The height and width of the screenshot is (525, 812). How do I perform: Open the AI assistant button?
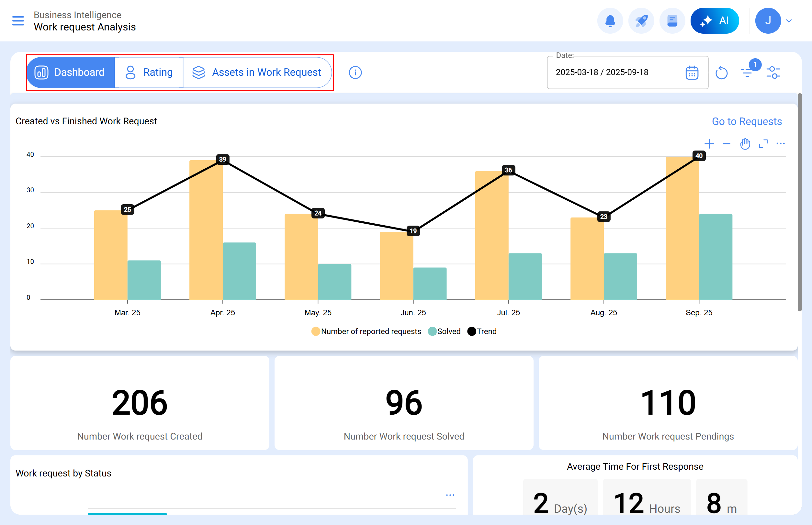click(x=715, y=21)
